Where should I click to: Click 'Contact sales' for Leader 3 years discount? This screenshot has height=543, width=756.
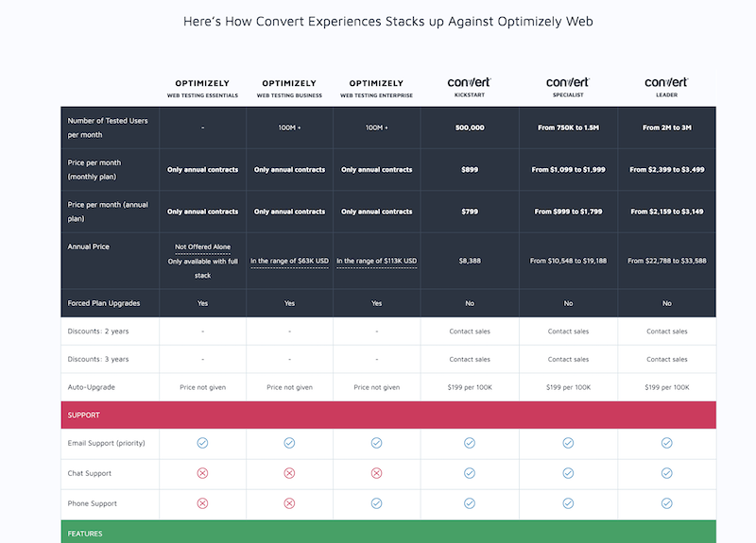click(x=667, y=359)
